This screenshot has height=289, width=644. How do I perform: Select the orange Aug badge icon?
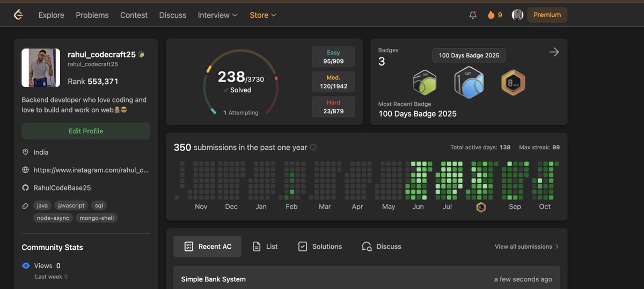click(x=513, y=83)
